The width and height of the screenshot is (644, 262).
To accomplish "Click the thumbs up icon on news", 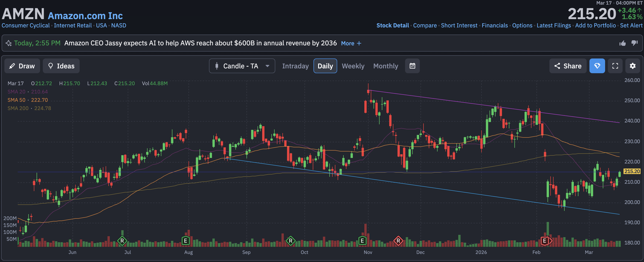I will click(x=623, y=43).
